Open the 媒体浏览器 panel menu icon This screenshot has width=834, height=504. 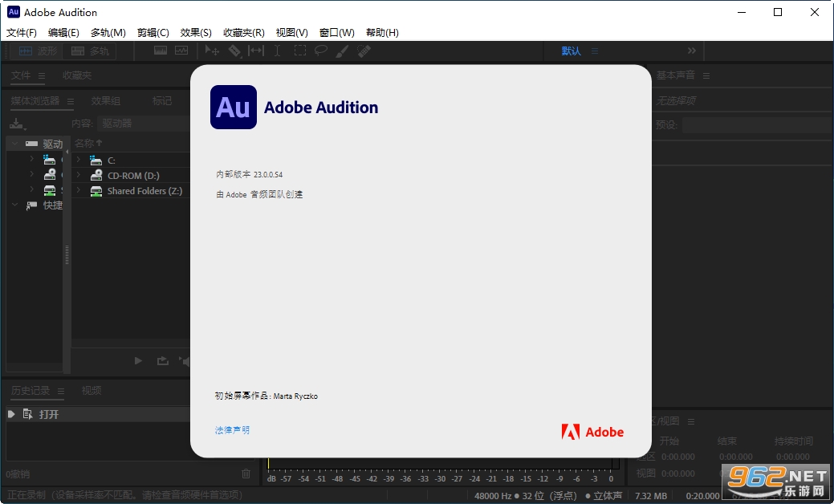click(x=70, y=101)
